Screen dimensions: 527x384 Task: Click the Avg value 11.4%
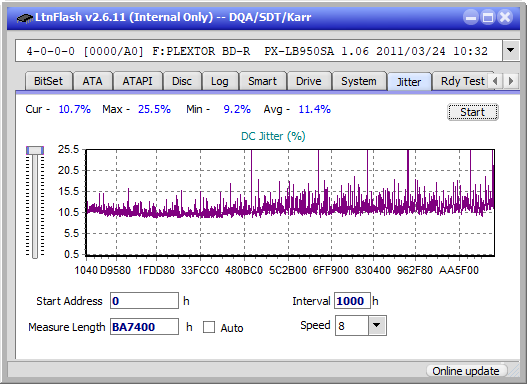click(x=315, y=109)
